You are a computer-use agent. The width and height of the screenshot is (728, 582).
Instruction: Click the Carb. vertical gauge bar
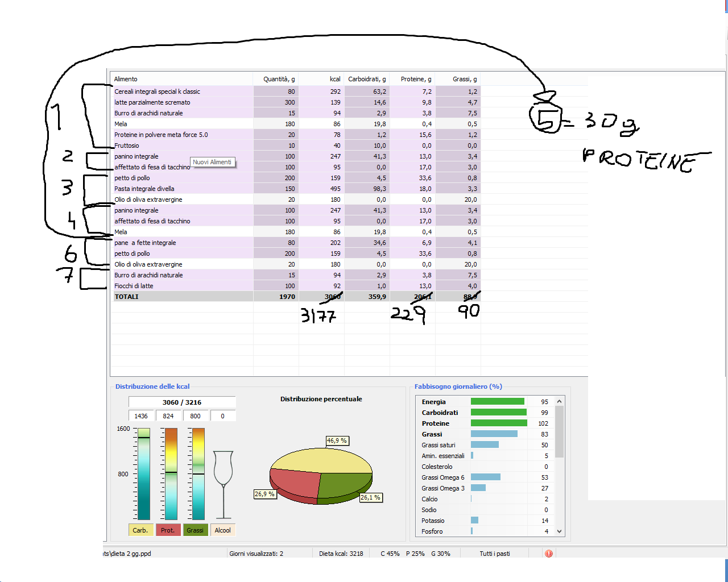pyautogui.click(x=144, y=474)
